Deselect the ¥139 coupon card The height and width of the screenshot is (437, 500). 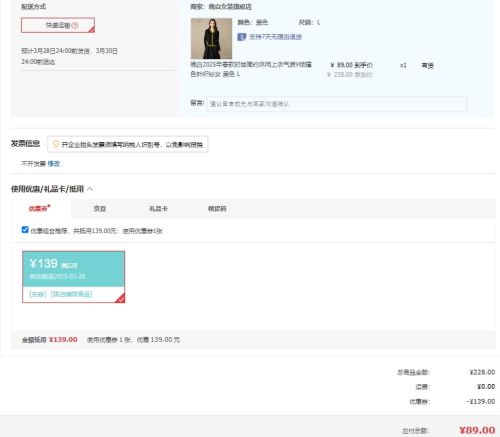74,277
